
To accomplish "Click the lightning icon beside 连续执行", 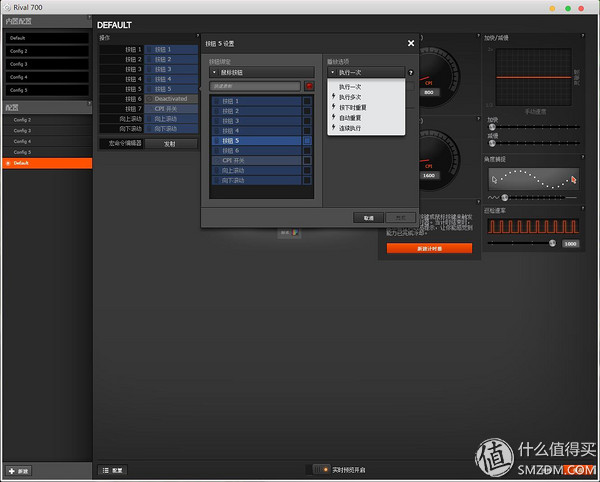I will (x=332, y=128).
